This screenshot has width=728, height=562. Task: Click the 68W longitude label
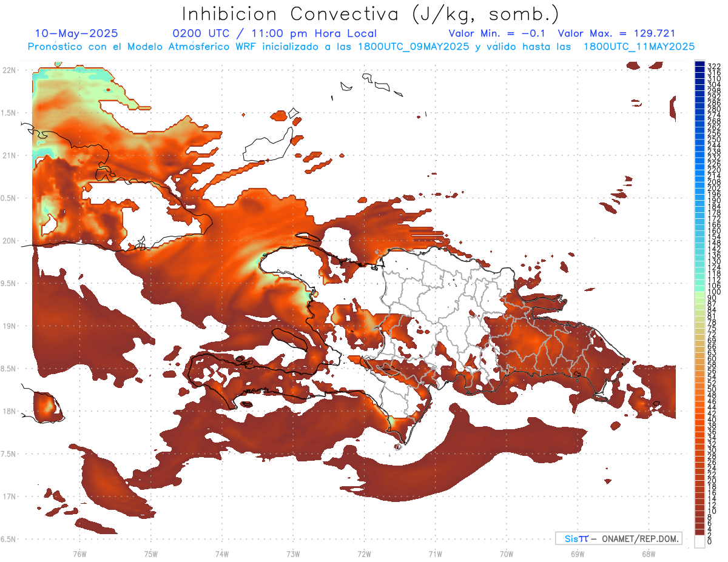(x=649, y=554)
